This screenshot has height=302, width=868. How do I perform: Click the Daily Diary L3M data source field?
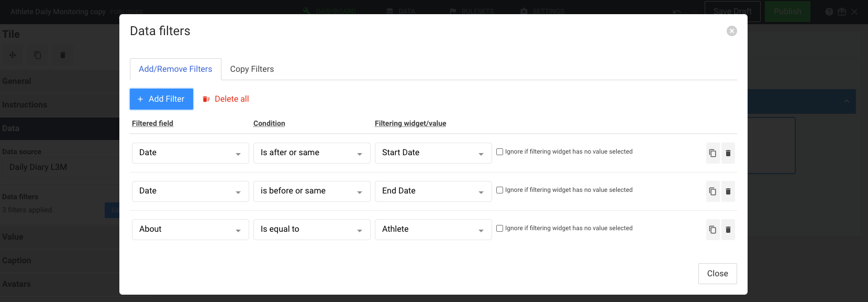coord(61,167)
